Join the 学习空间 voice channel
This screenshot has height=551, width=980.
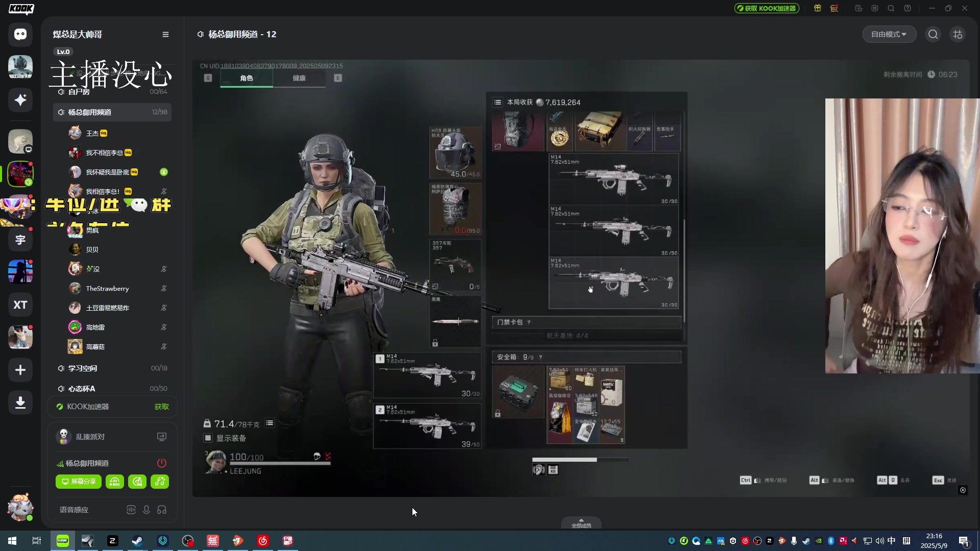coord(112,368)
